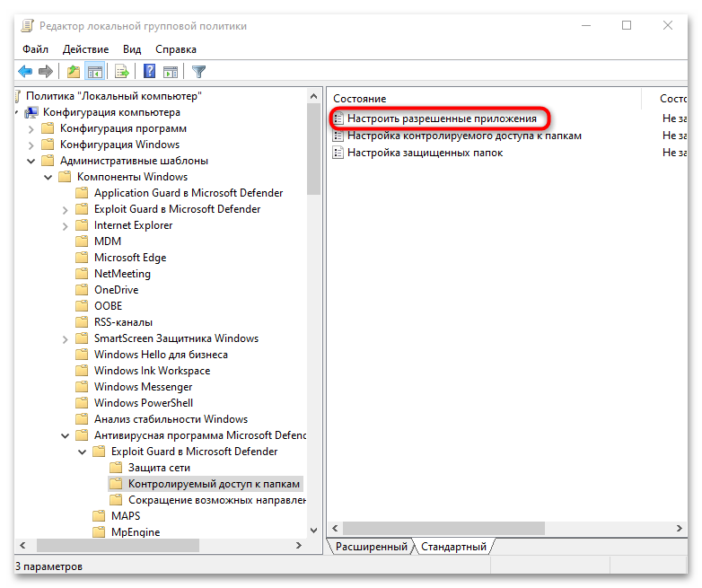Click the folder icon next to Windows PowerShell
Screen dimensions: 702x588
click(x=82, y=402)
